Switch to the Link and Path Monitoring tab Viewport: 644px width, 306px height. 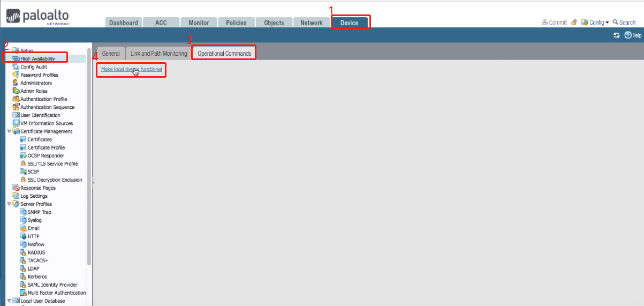tap(158, 54)
